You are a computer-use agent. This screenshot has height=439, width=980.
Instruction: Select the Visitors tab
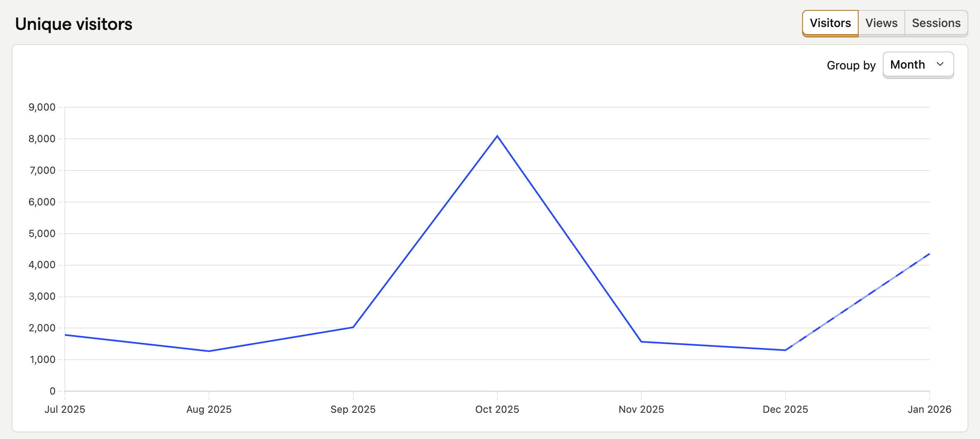[830, 23]
